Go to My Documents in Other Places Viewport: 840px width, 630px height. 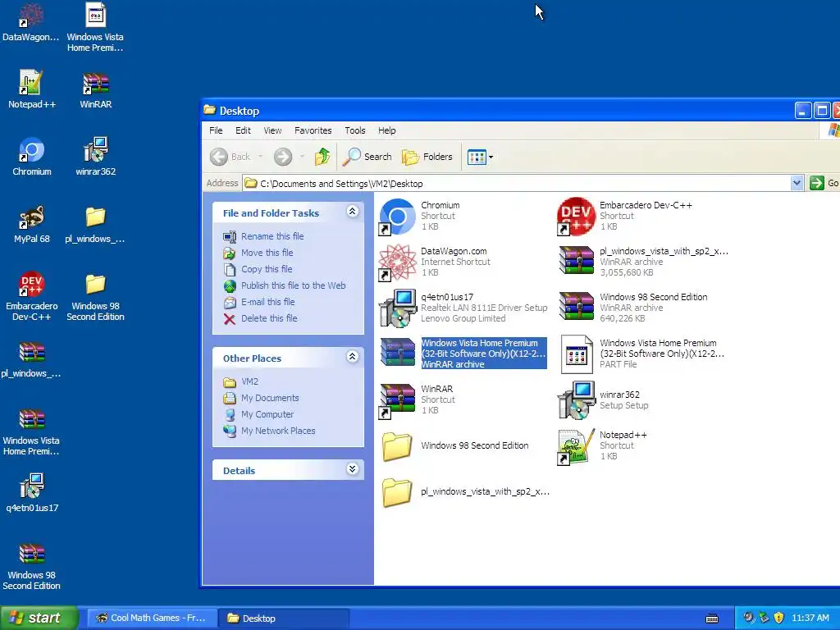(262, 398)
